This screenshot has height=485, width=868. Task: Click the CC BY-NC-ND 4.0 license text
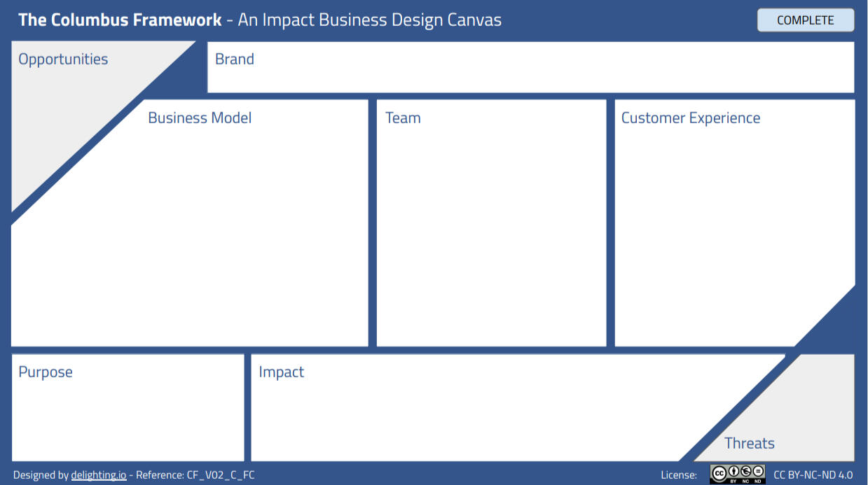pos(813,475)
